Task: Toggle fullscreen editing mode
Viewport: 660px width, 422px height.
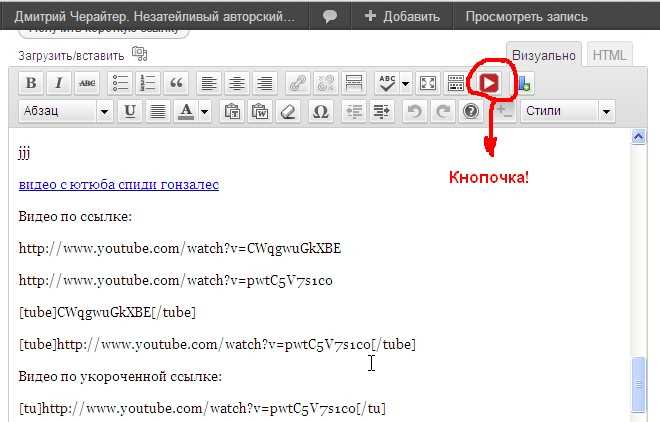Action: pos(428,83)
